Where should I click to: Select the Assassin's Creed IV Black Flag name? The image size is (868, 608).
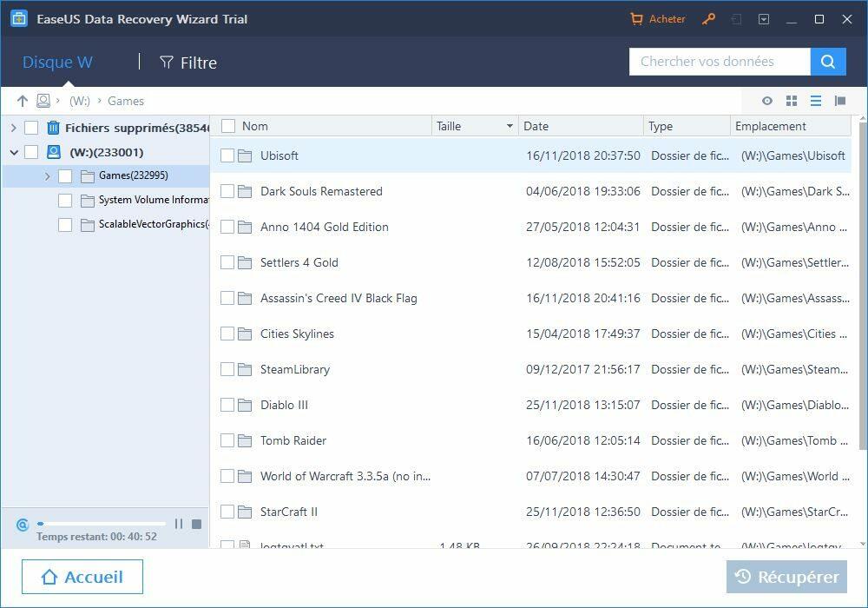[339, 299]
